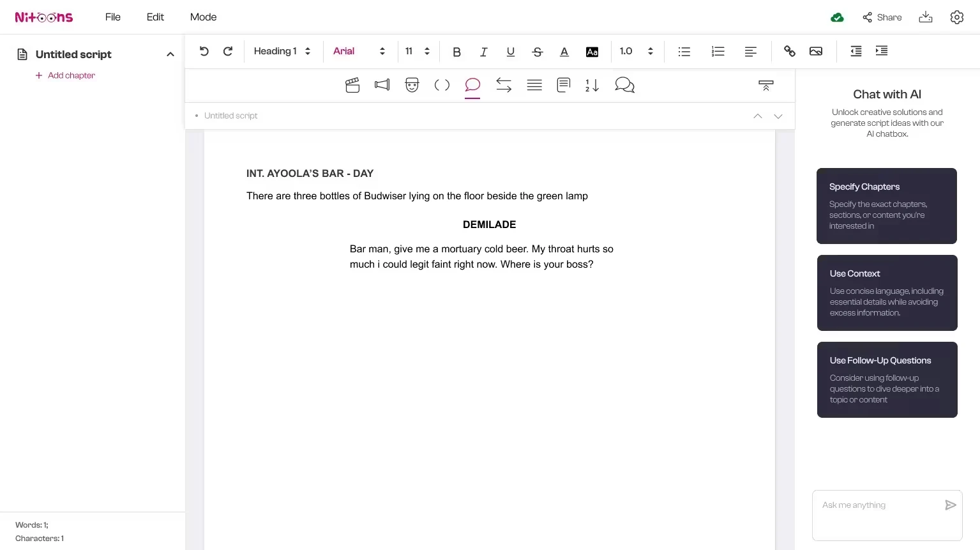This screenshot has height=550, width=980.
Task: Select the Use Context AI card
Action: click(887, 293)
